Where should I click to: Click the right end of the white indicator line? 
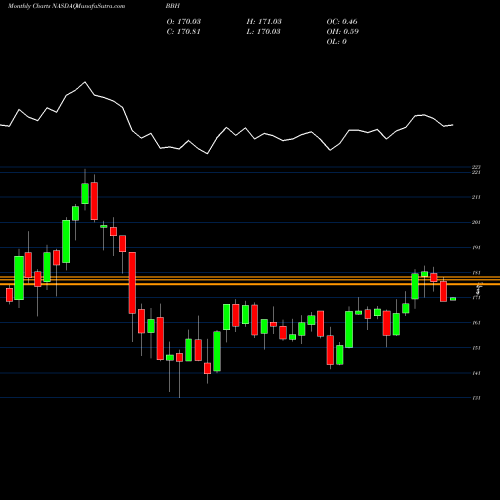[x=452, y=125]
